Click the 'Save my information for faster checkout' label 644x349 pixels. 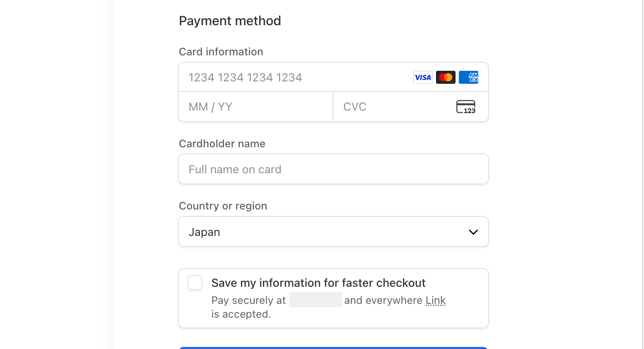pos(318,283)
